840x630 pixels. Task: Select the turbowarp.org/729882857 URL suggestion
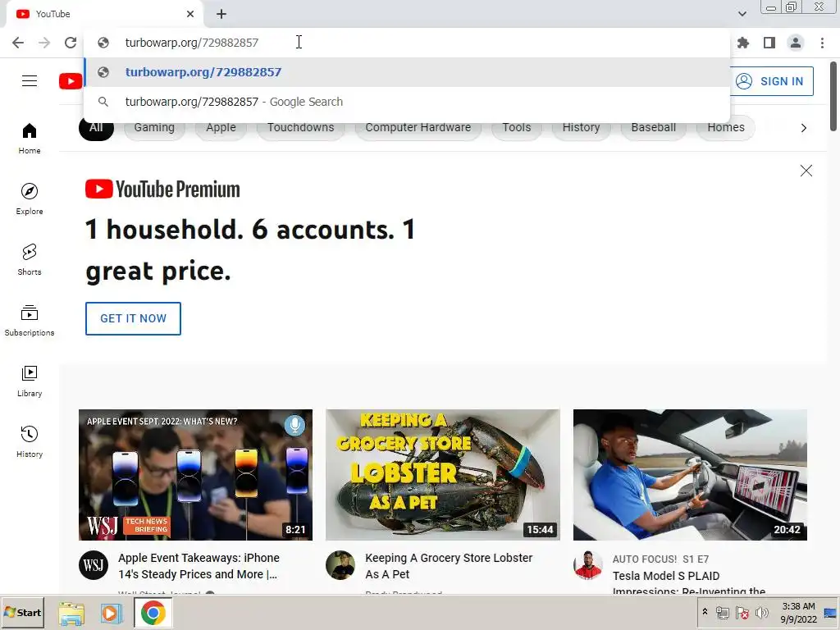pyautogui.click(x=407, y=72)
